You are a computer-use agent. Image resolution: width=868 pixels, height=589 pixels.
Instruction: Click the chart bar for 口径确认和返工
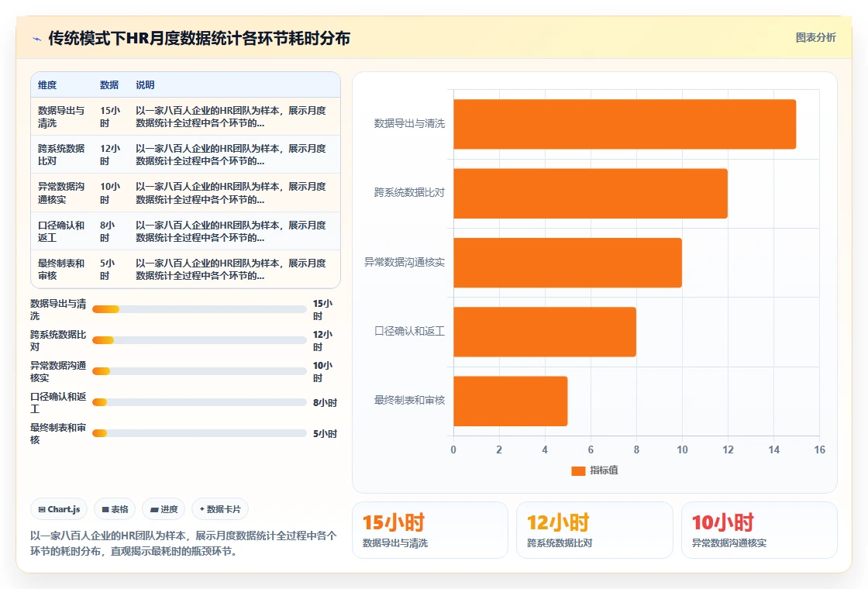(x=545, y=332)
